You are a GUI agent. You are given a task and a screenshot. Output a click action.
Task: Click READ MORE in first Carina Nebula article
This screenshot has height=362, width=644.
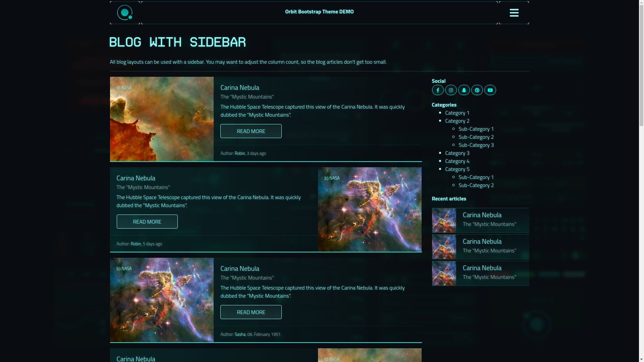[x=251, y=131]
